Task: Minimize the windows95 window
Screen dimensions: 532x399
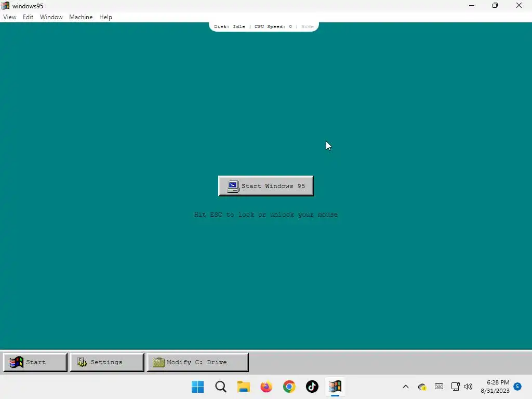Action: [x=472, y=5]
